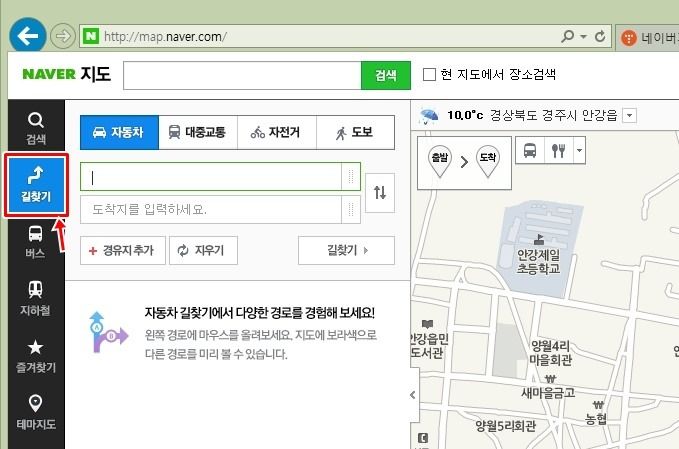
Task: Click the 안강읍민 도서관 map label
Action: [429, 346]
